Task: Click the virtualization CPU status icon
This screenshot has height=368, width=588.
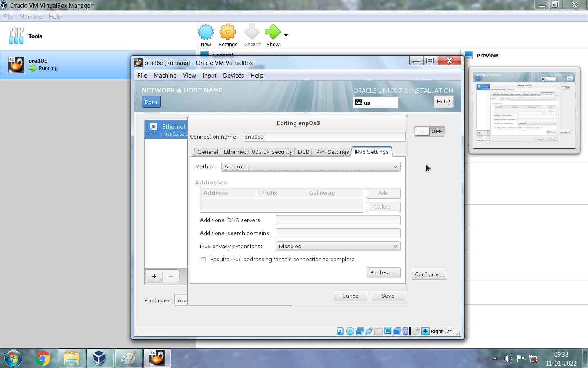Action: click(405, 331)
